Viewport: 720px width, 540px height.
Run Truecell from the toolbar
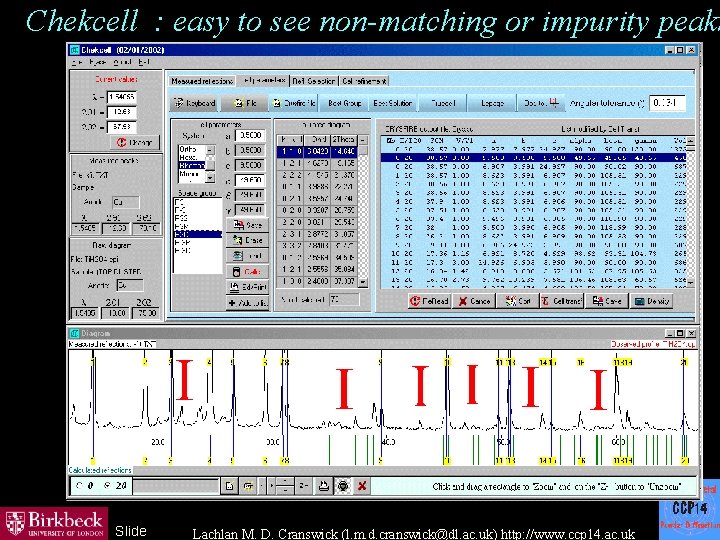coord(443,103)
